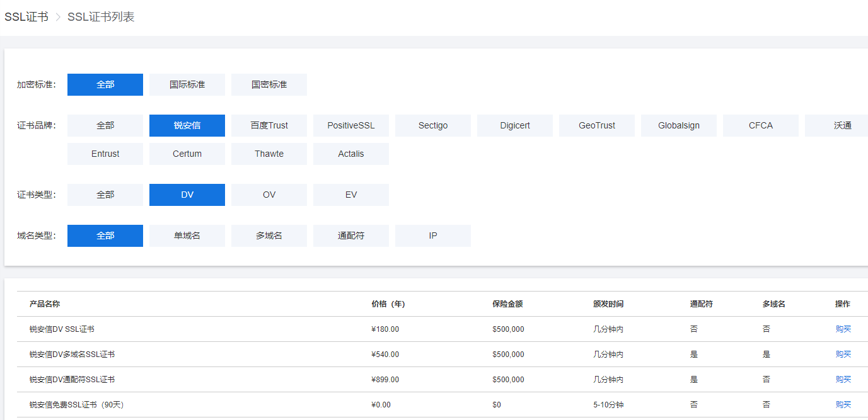Choose the Sectigo brand filter
Image resolution: width=868 pixels, height=420 pixels.
point(433,125)
